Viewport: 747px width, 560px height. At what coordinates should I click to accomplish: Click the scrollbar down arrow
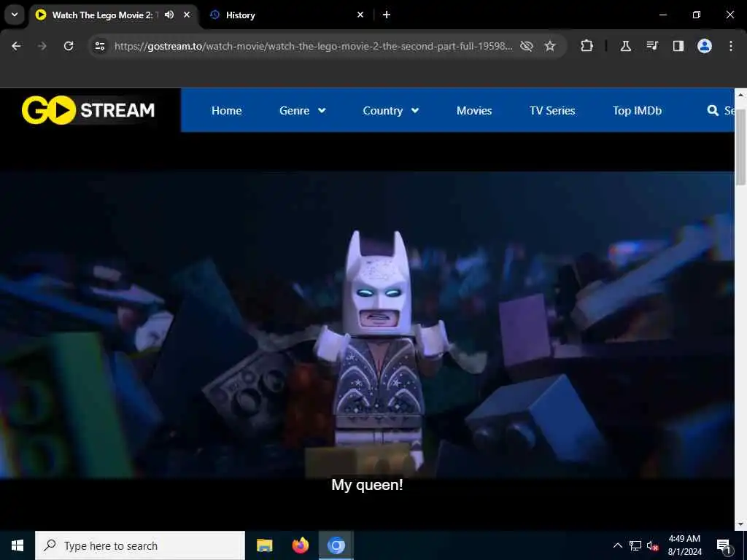click(x=740, y=524)
